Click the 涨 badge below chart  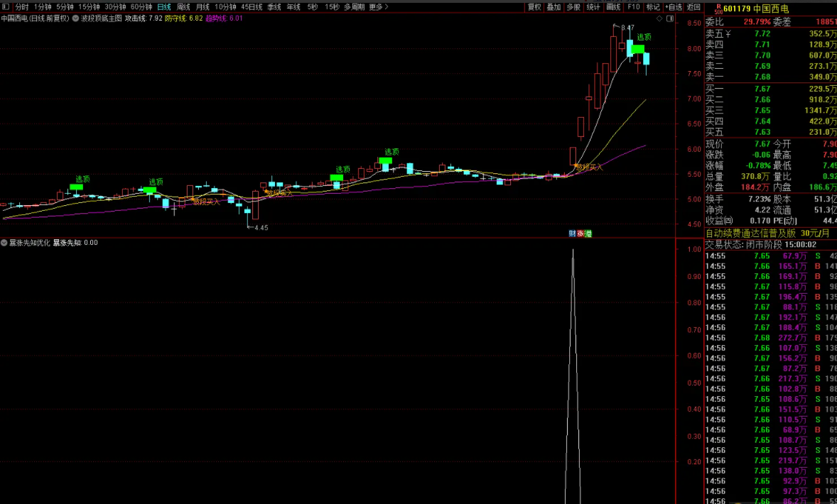pos(580,234)
